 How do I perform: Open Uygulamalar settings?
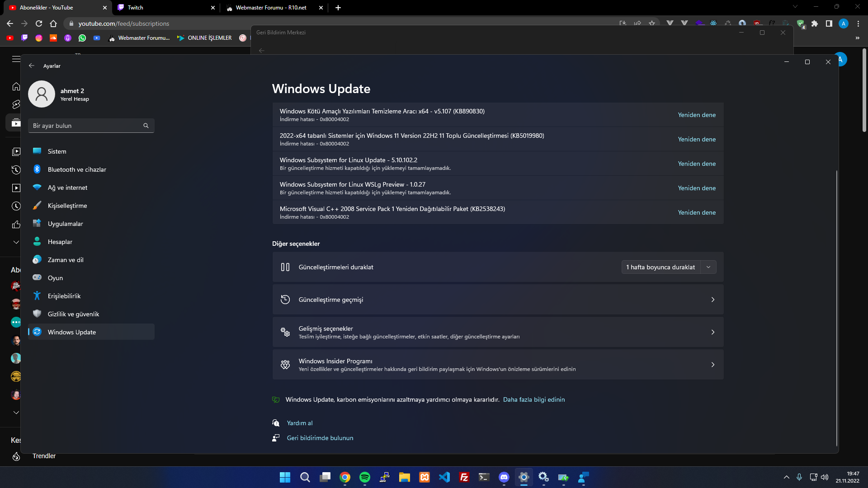coord(91,224)
